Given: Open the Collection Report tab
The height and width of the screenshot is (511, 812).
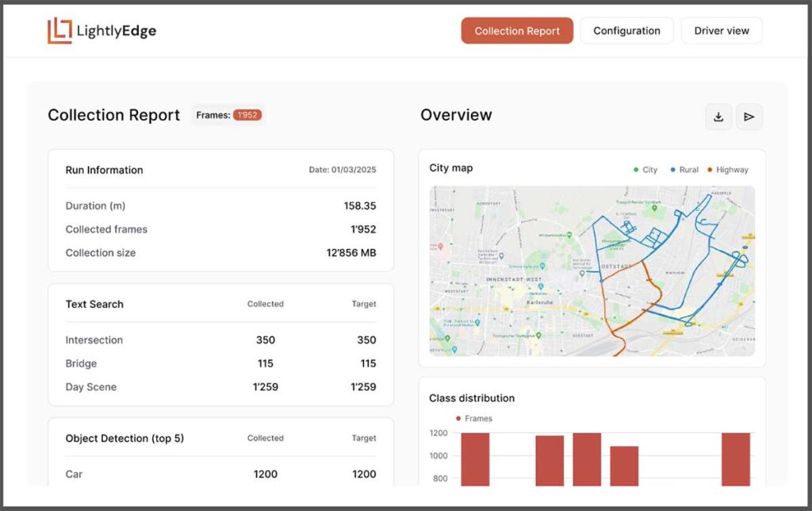Looking at the screenshot, I should point(517,31).
